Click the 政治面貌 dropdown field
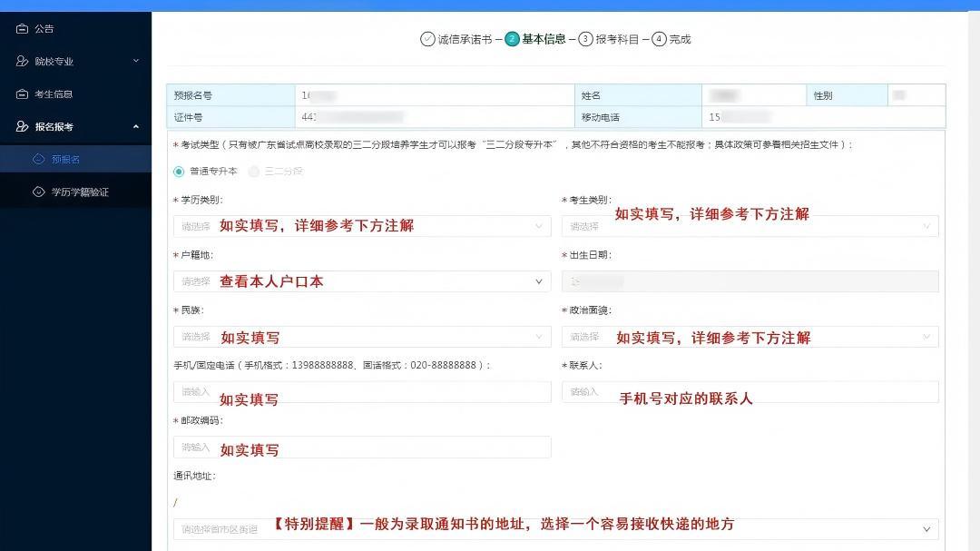The image size is (980, 551). click(x=749, y=337)
